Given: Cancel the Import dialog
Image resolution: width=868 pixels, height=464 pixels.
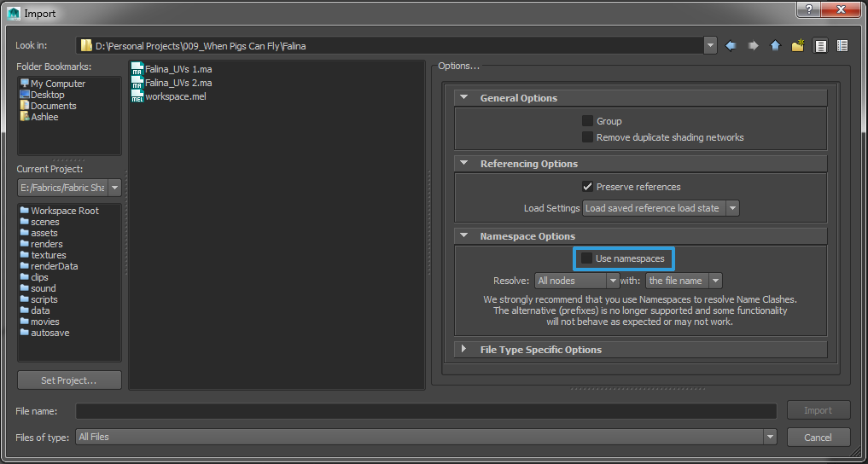Looking at the screenshot, I should [818, 438].
